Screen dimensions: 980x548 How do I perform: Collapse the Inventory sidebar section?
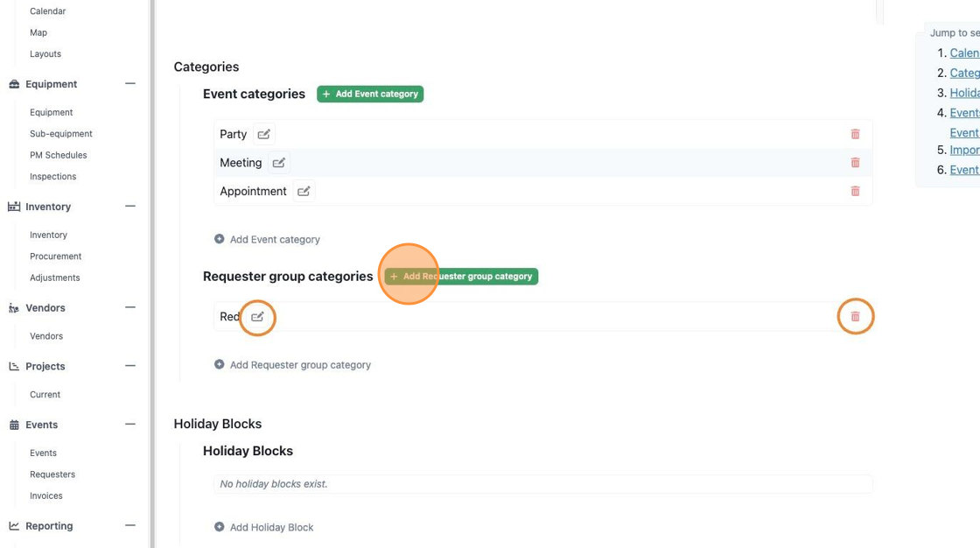[x=130, y=207]
